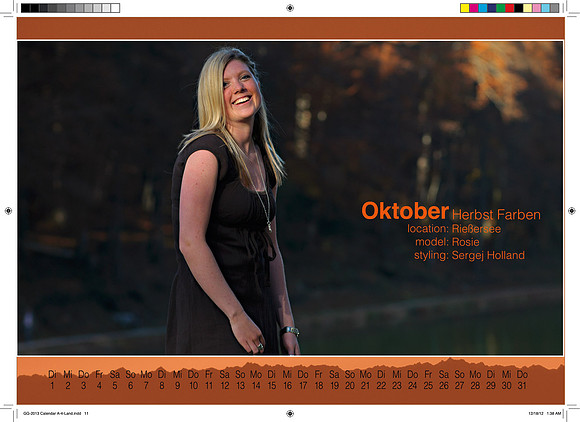
Task: Click the "1:38 AM" timestamp in the slug
Action: [x=554, y=413]
